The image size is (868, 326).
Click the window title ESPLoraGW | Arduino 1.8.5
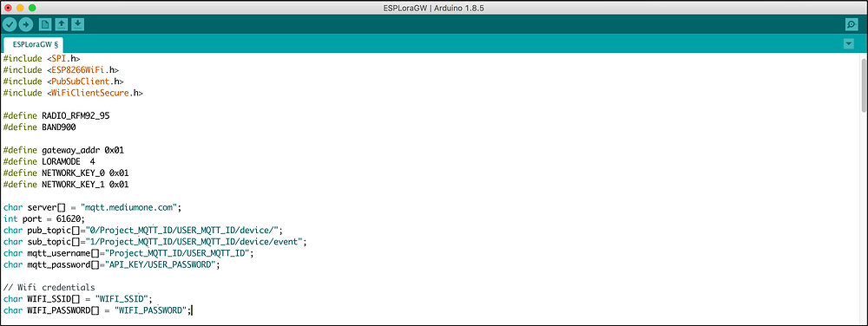[434, 8]
